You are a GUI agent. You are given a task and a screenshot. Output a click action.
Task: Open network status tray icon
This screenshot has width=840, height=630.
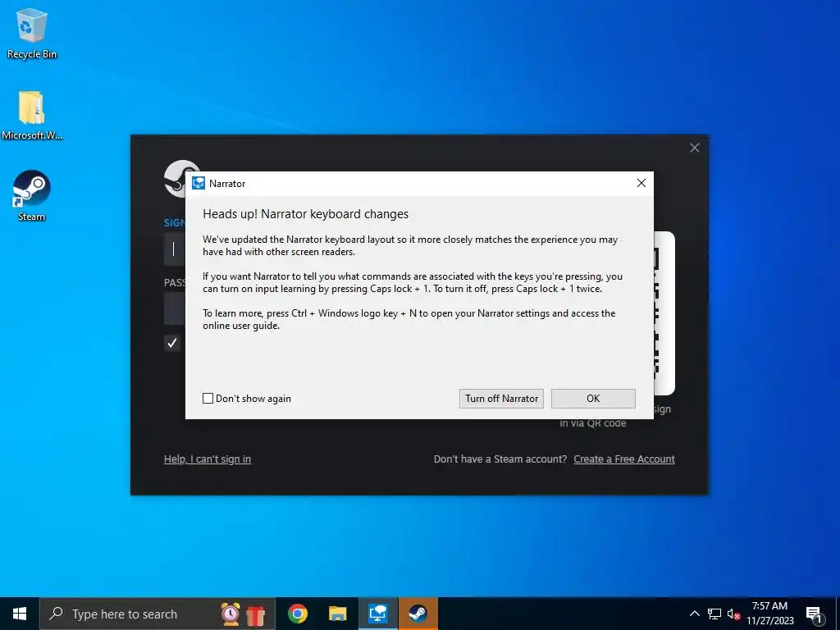coord(714,614)
